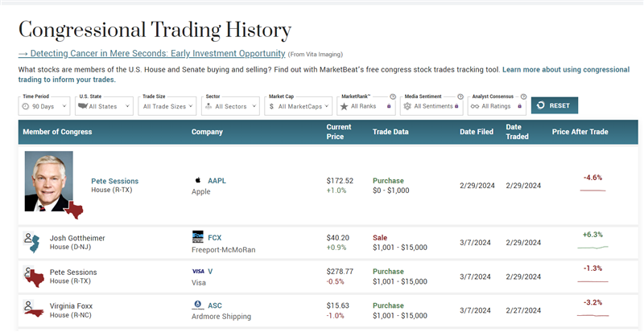Open the Market Cap dropdown
644x332 pixels.
[x=297, y=106]
